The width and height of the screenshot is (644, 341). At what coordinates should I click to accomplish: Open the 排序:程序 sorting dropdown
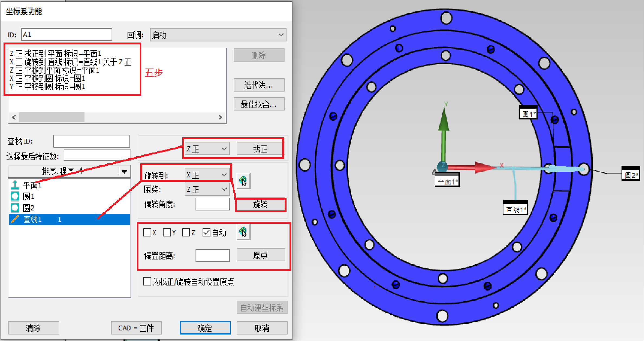click(124, 171)
